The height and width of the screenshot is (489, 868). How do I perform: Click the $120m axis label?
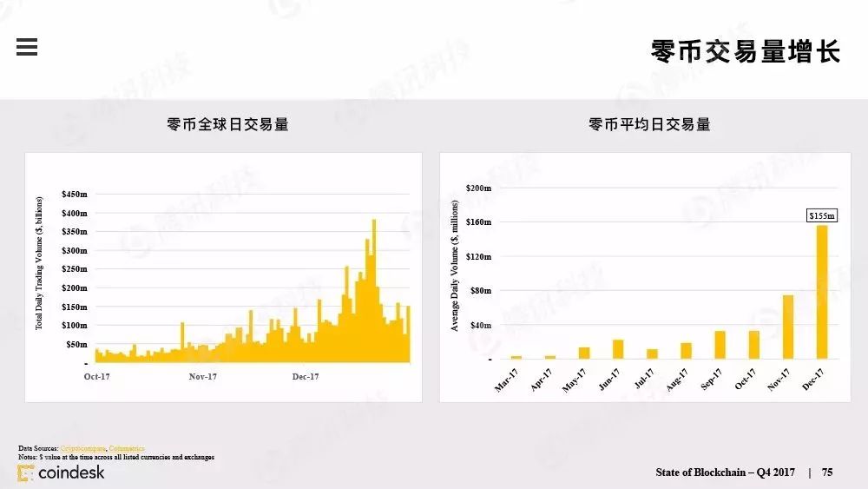point(478,257)
